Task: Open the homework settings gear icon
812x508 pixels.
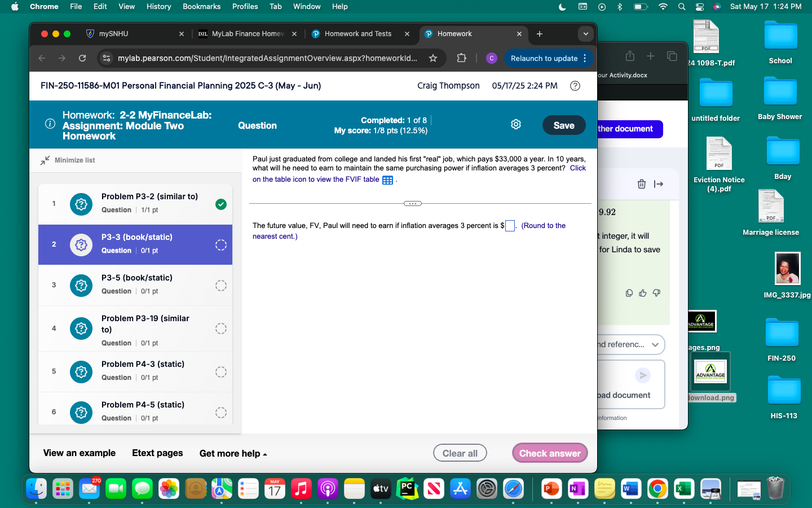Action: 515,124
